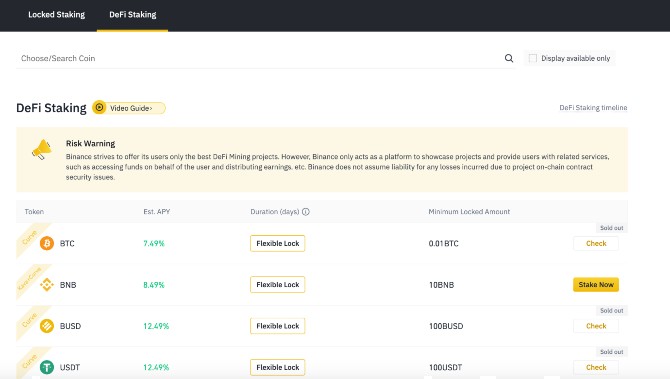Click the Risk Warning heading
This screenshot has height=379, width=670.
pyautogui.click(x=91, y=144)
